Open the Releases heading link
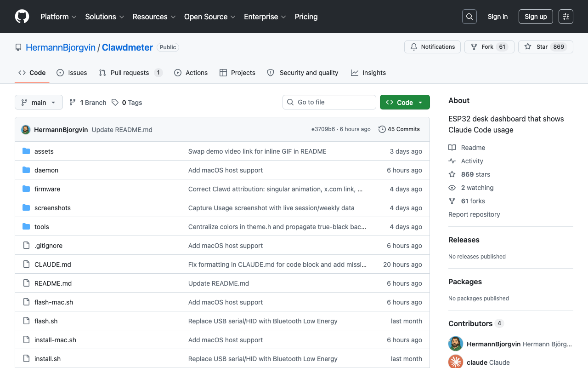 tap(464, 240)
